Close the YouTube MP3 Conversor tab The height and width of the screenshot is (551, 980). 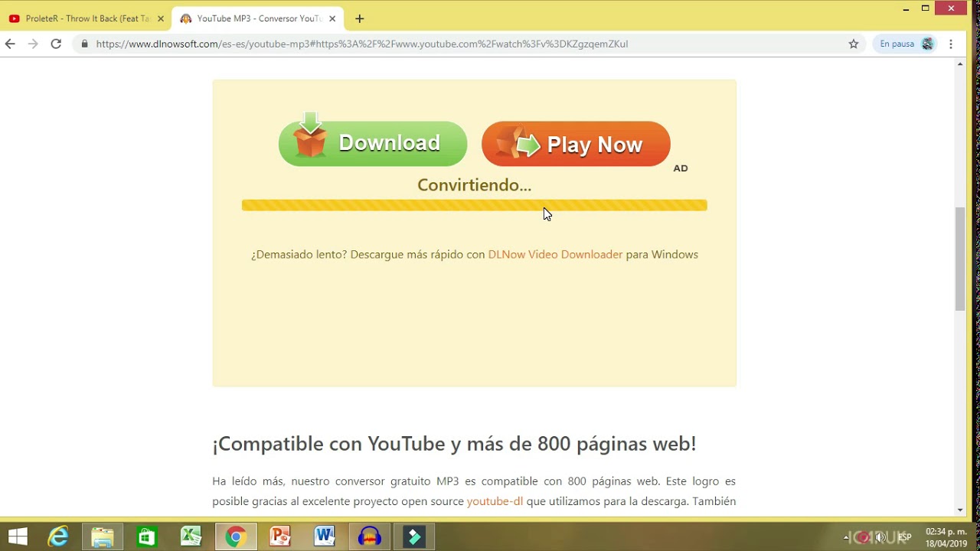click(x=332, y=18)
